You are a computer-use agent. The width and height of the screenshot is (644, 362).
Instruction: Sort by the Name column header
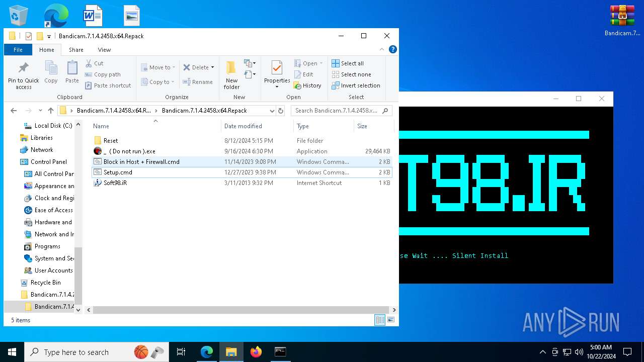pyautogui.click(x=155, y=126)
